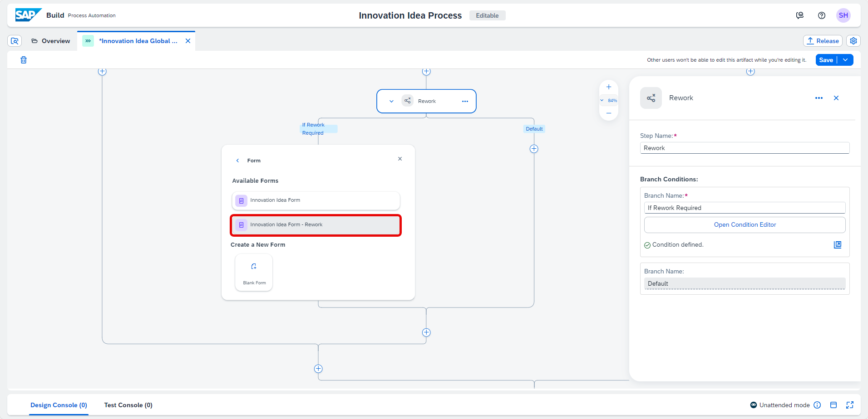This screenshot has width=868, height=419.
Task: Click the search artifacts icon beside Overview
Action: click(15, 41)
